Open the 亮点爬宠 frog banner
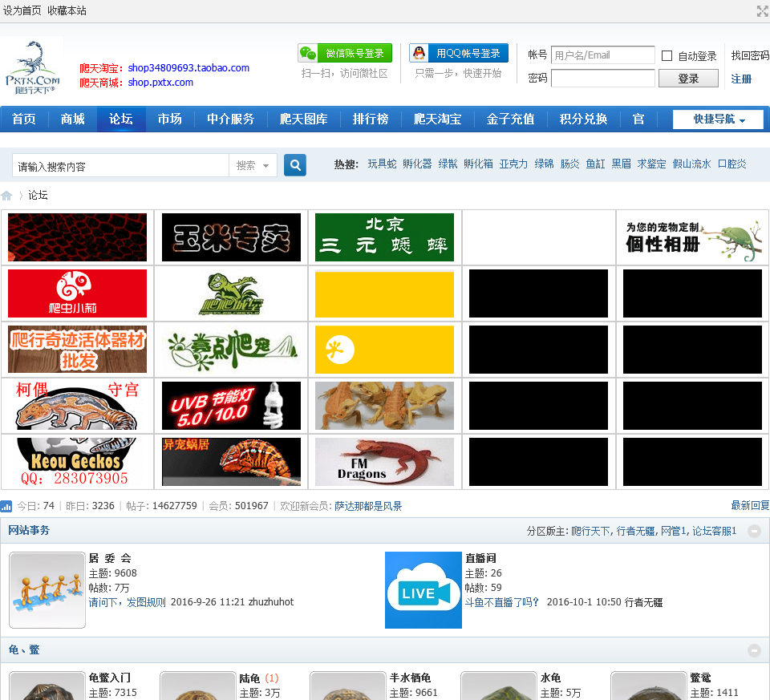The image size is (770, 700). pos(231,349)
